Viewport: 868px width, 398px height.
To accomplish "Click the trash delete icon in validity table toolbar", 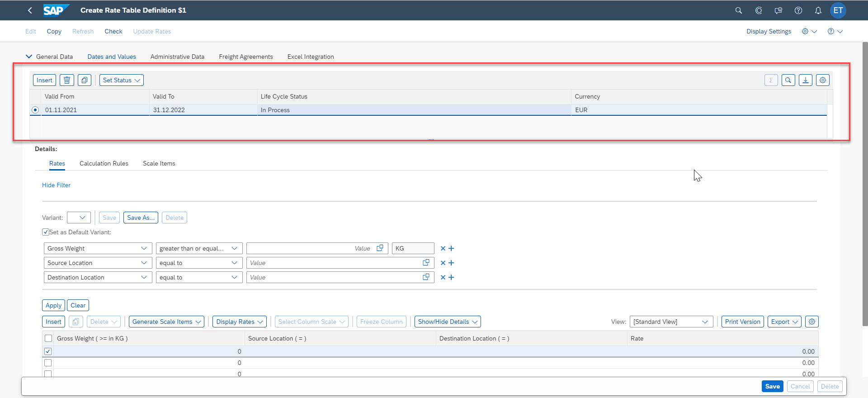I will (x=67, y=80).
